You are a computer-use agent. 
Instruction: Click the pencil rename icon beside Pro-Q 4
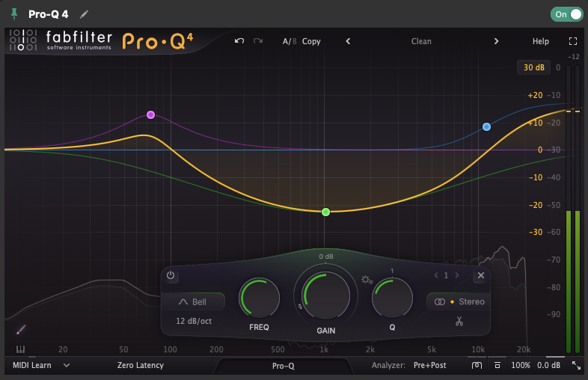(84, 14)
